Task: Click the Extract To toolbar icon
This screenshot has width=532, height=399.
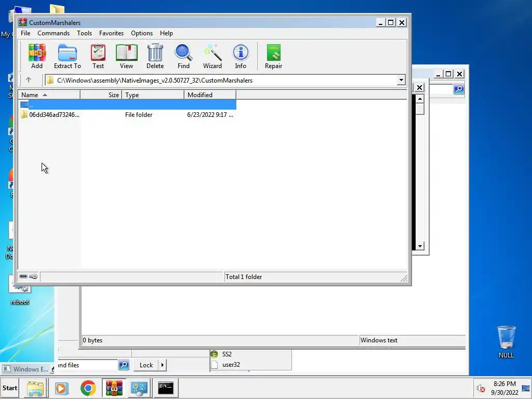Action: pyautogui.click(x=67, y=56)
